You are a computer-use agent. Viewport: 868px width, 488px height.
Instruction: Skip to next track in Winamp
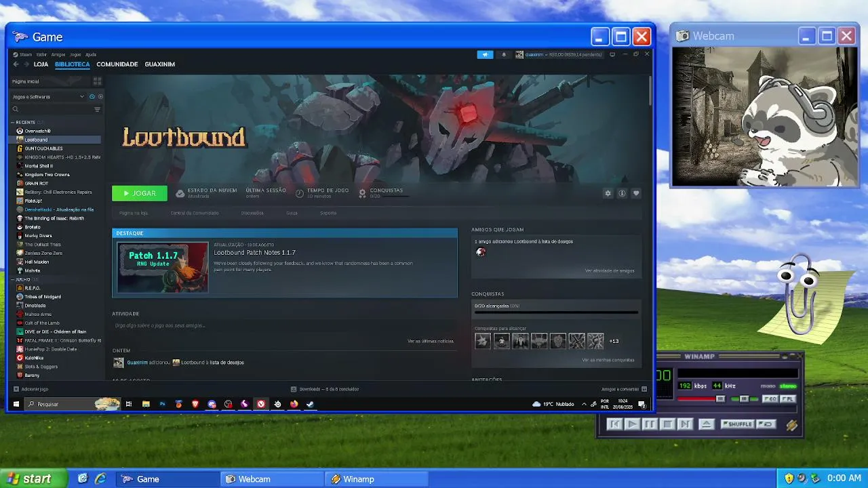685,424
